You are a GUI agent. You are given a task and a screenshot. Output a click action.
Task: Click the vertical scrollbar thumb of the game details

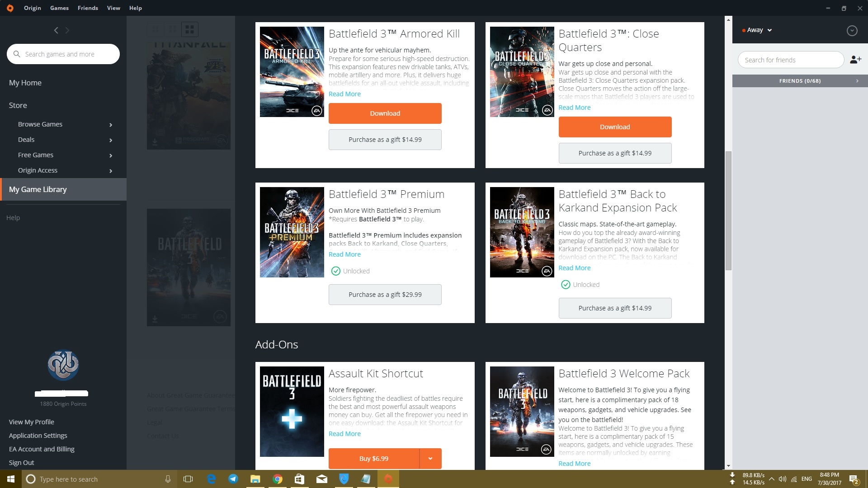tap(728, 211)
